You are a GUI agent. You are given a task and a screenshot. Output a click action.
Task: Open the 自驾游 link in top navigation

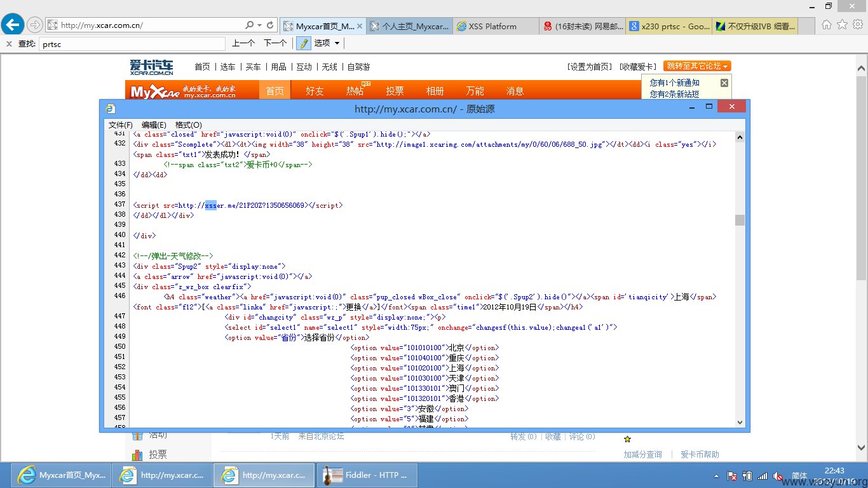359,67
